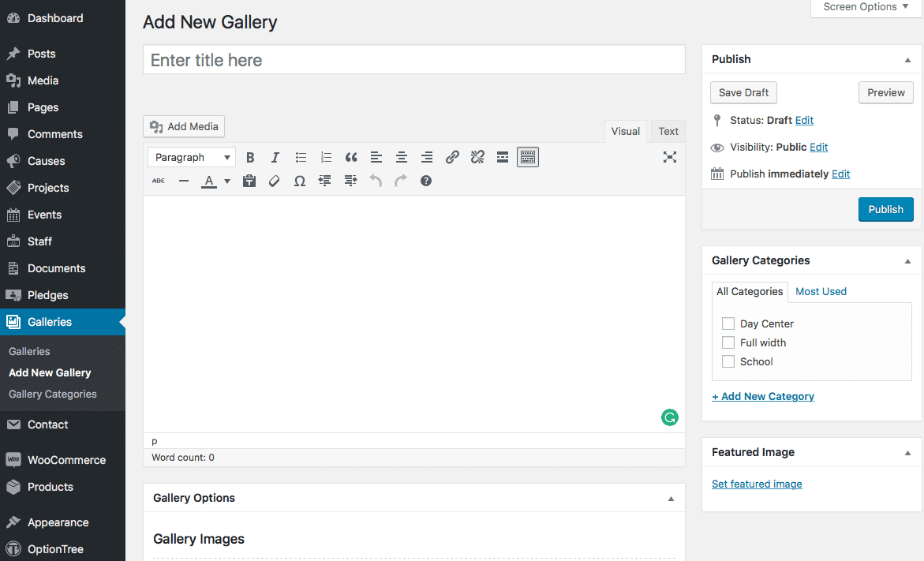The height and width of the screenshot is (561, 924).
Task: Edit the post Status
Action: click(804, 120)
